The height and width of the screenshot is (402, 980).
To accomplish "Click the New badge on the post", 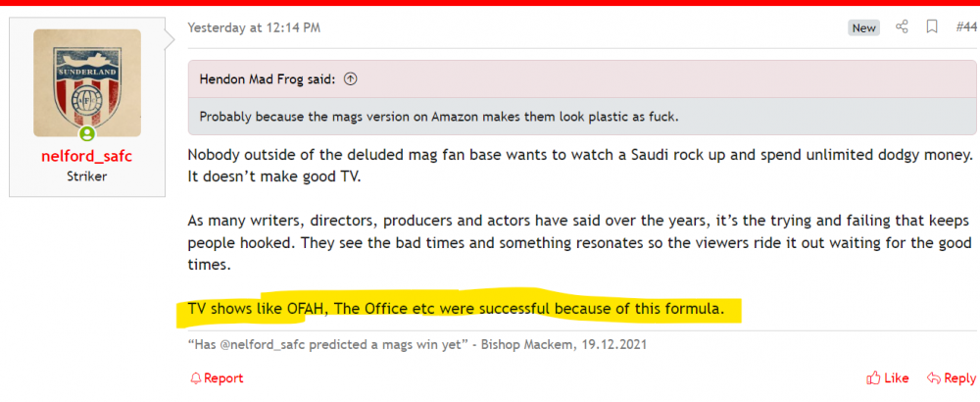I will pos(863,28).
